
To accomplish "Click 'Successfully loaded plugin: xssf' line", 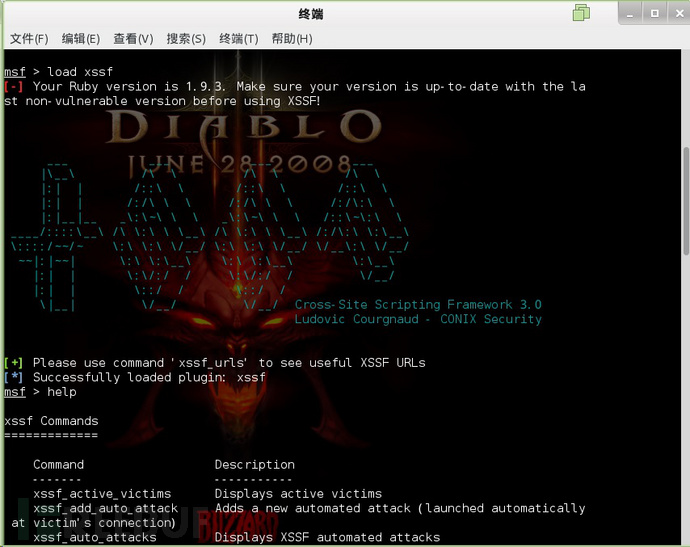I will pos(149,377).
